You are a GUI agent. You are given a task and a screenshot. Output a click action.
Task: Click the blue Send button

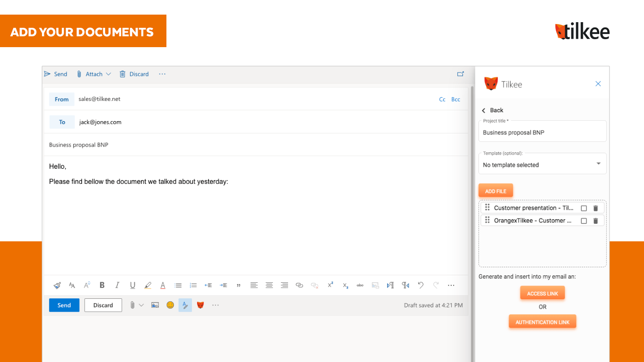(64, 305)
